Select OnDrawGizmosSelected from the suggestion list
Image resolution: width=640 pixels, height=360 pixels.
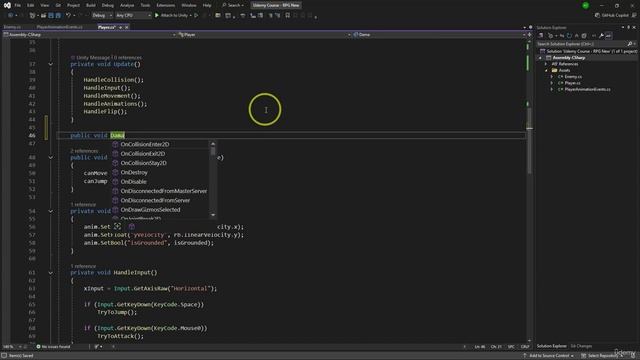pos(160,210)
